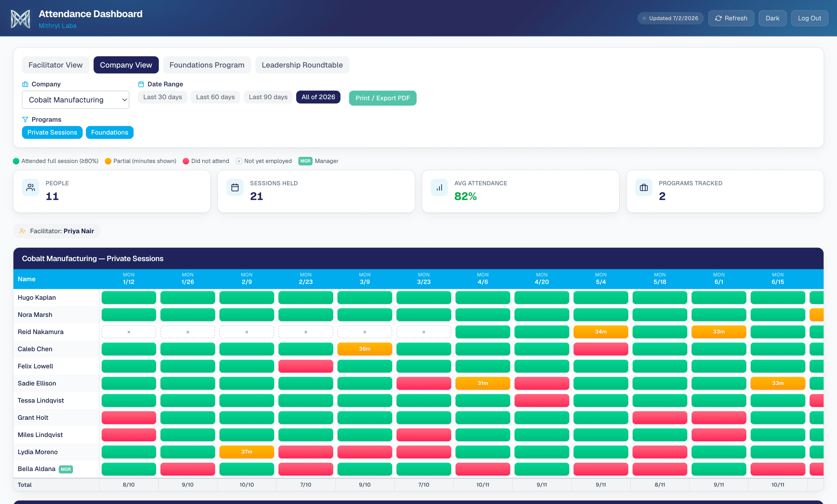Click the MON 3/9 column header
The height and width of the screenshot is (504, 837).
point(365,279)
